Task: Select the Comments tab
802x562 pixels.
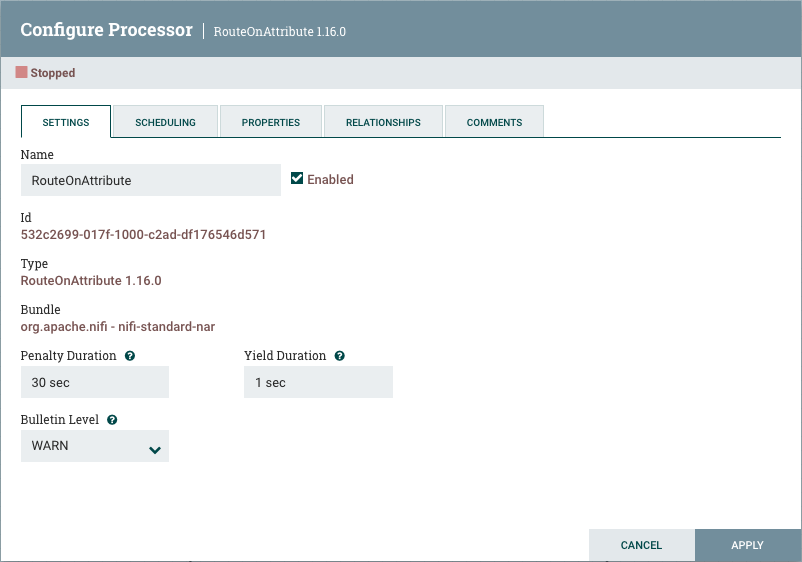Action: pos(494,122)
